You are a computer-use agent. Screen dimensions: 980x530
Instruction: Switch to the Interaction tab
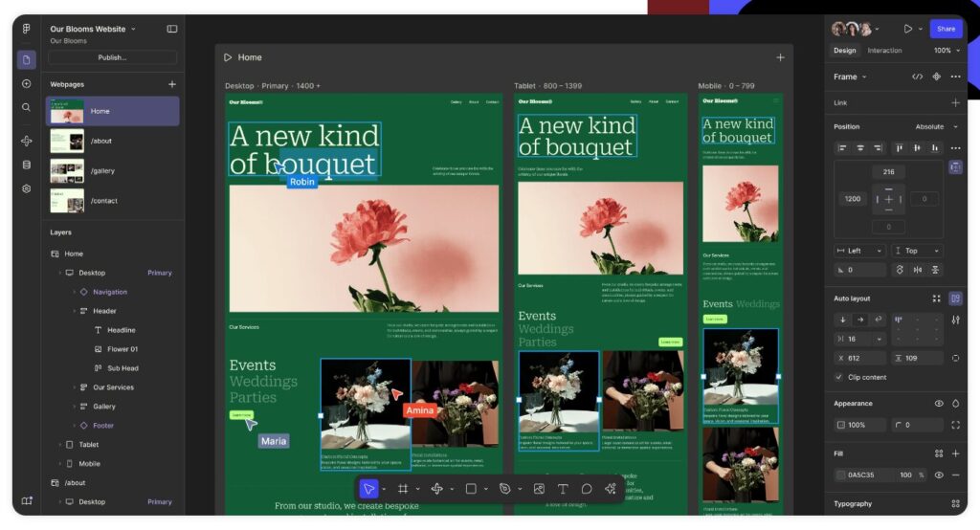[884, 51]
